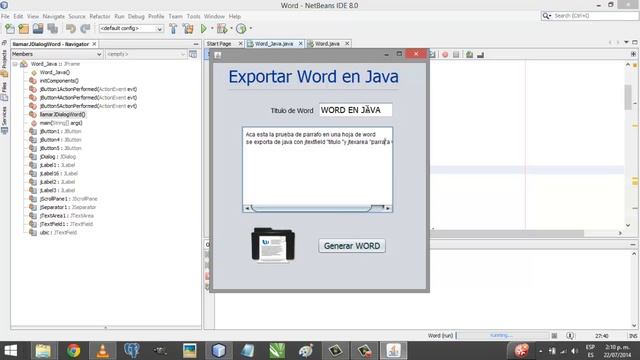Open the Source menu

tap(77, 16)
